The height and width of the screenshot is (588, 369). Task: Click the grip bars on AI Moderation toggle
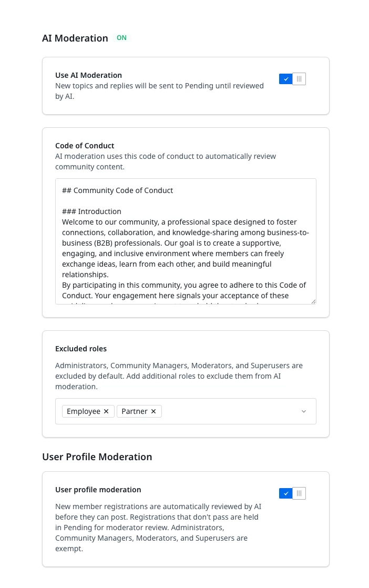(x=299, y=79)
